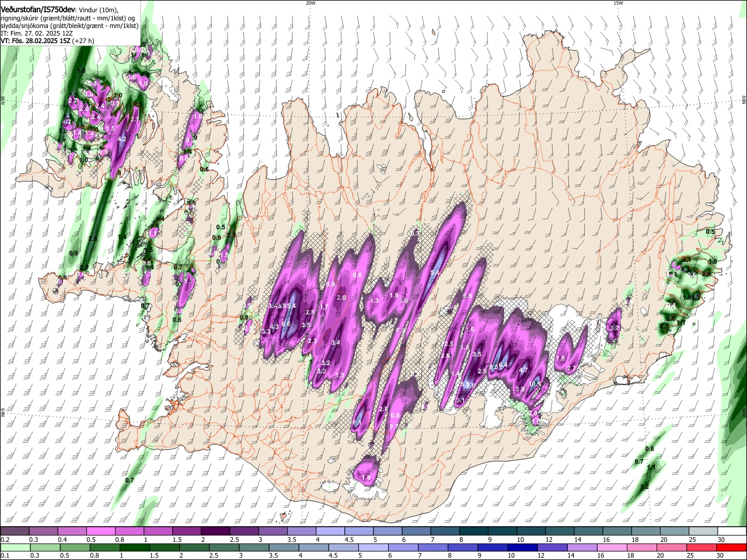This screenshot has width=747, height=560.
Task: Click the '0.2' label on upper scale
Action: pos(5,540)
